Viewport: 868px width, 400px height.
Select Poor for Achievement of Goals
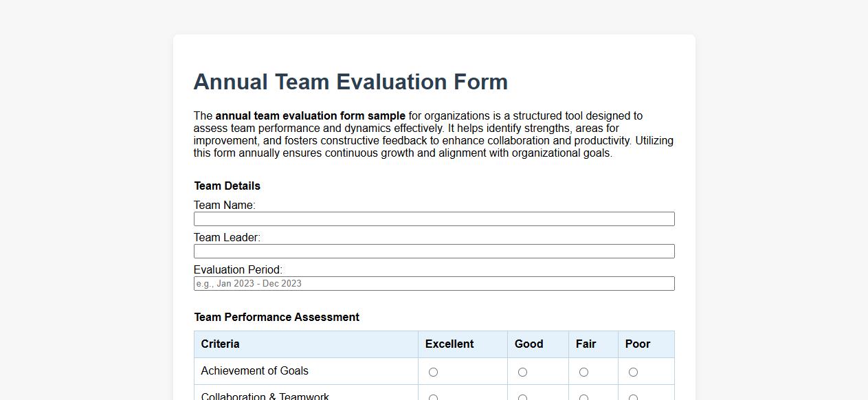click(x=632, y=372)
